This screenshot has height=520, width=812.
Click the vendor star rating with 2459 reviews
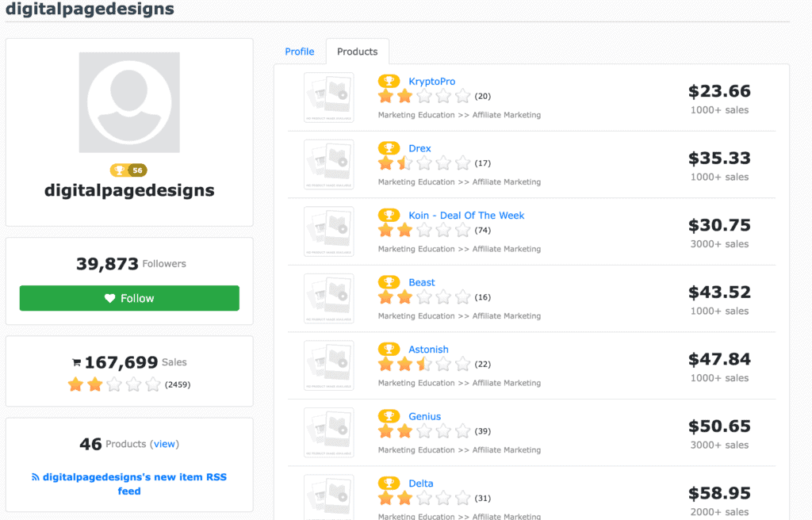pyautogui.click(x=114, y=385)
